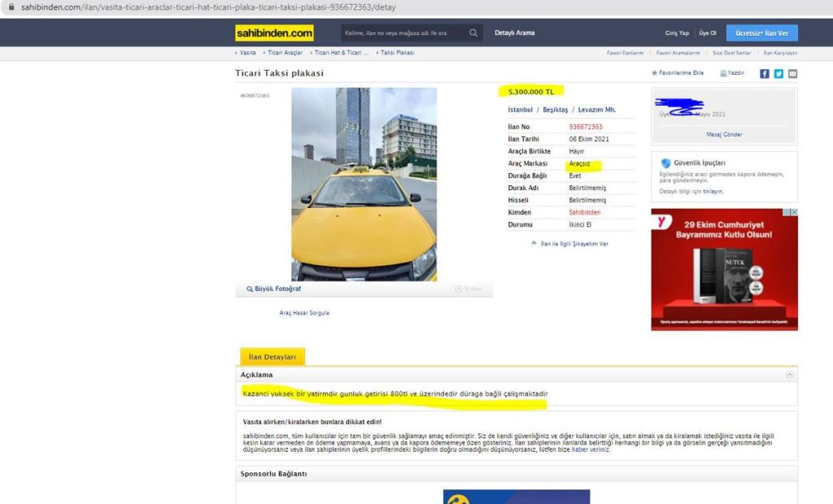This screenshot has width=833, height=504.
Task: Click Mesaj Gönder to message the seller
Action: [x=724, y=135]
